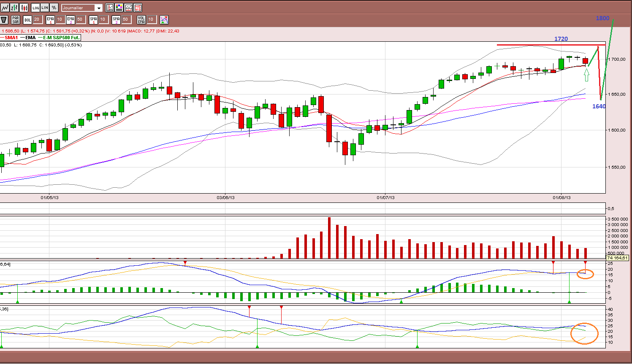This screenshot has height=364, width=632.
Task: Edit the BOL period field showing 20
Action: tap(37, 19)
